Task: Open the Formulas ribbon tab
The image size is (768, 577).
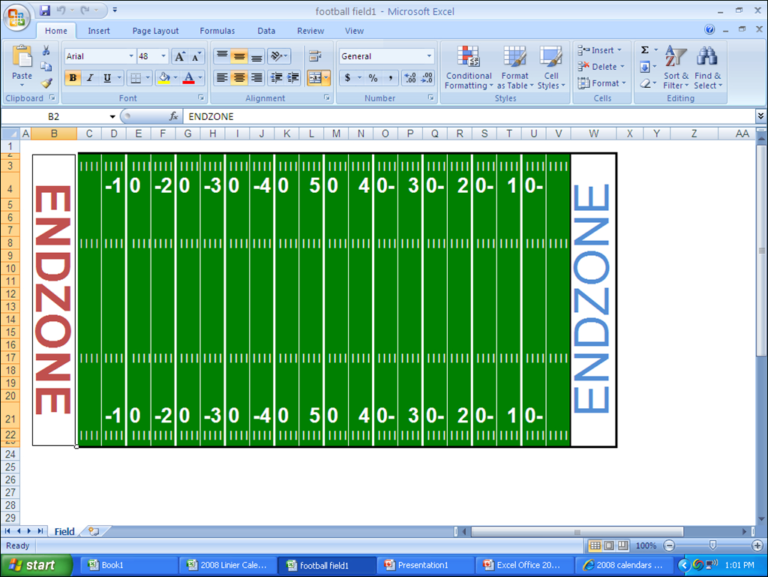Action: tap(217, 31)
